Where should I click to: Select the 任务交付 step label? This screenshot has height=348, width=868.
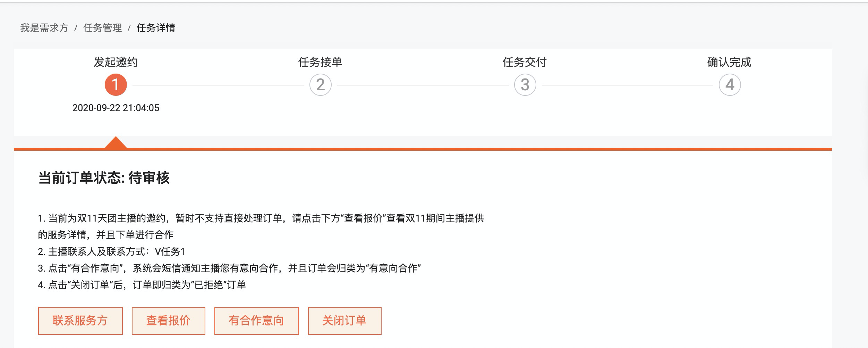525,62
